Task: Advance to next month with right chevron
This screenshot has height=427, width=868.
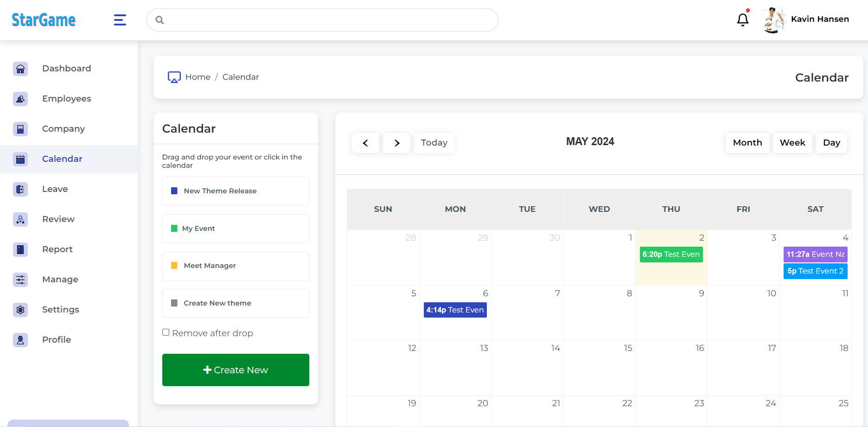Action: pyautogui.click(x=397, y=143)
